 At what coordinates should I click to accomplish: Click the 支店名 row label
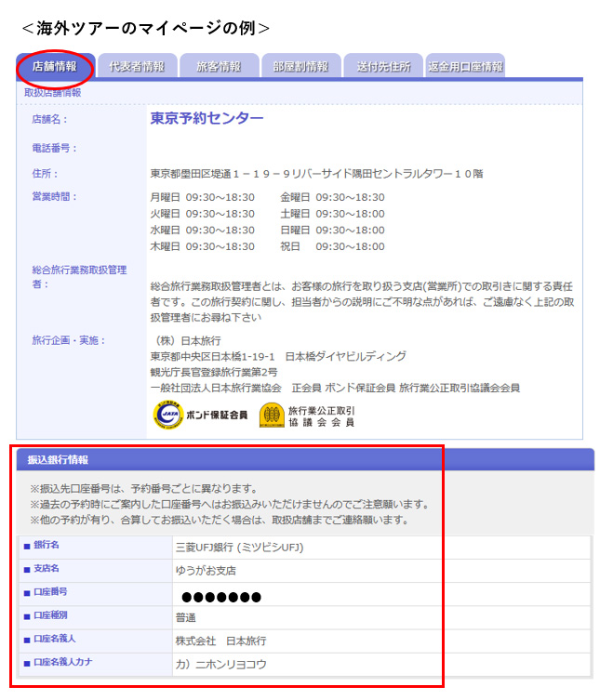coord(47,568)
